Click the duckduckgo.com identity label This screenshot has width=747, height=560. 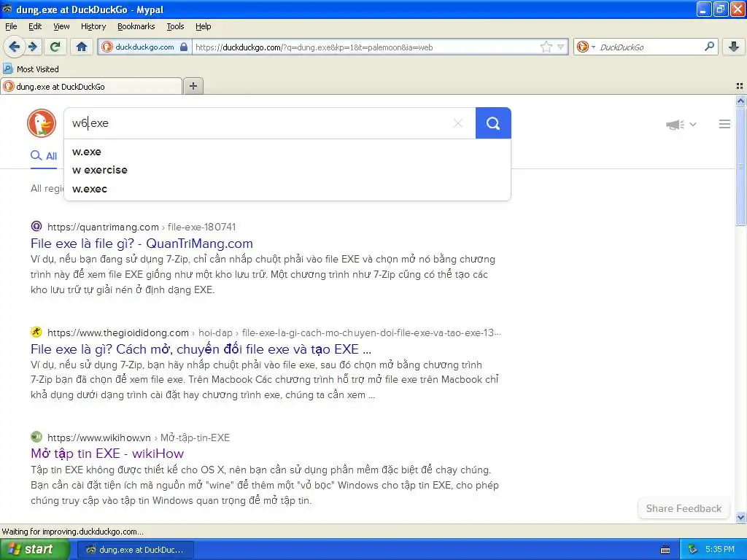pyautogui.click(x=144, y=47)
